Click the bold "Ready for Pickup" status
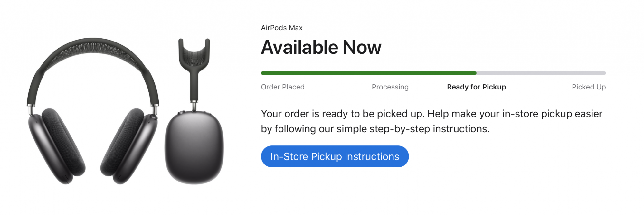 (476, 87)
